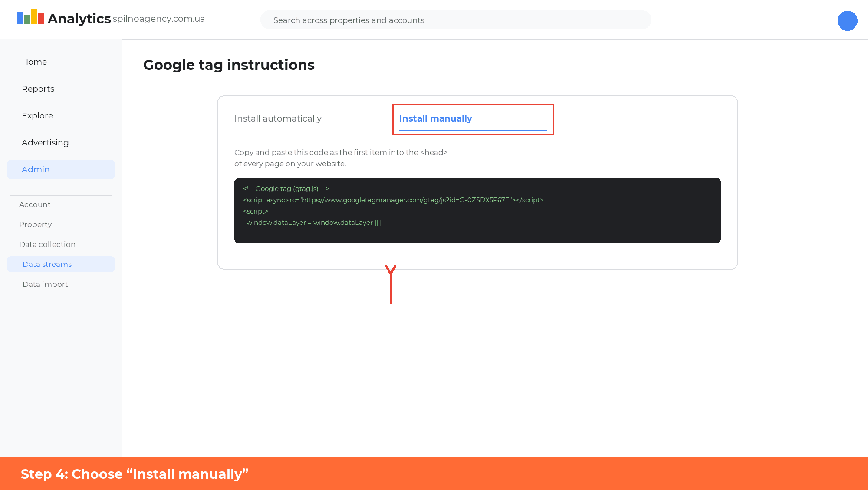Click the Google tag instructions heading

coord(229,65)
